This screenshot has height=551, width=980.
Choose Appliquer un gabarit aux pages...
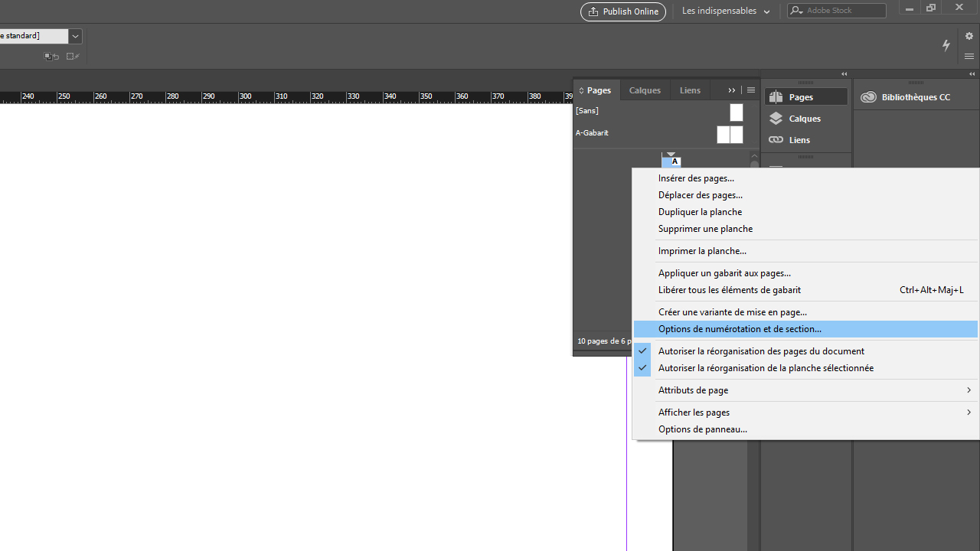pyautogui.click(x=806, y=273)
